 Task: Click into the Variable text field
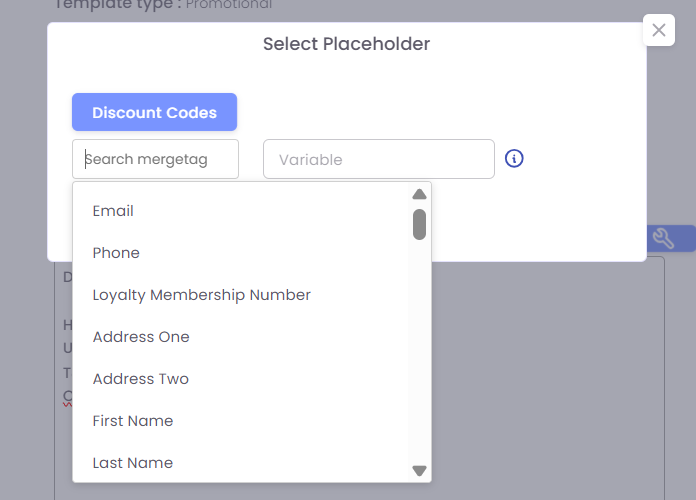tap(378, 159)
